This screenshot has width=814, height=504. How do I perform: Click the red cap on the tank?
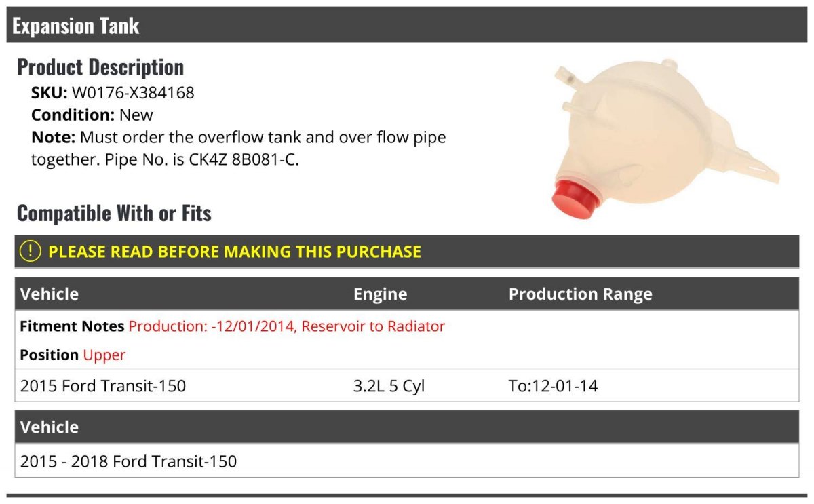coord(573,197)
